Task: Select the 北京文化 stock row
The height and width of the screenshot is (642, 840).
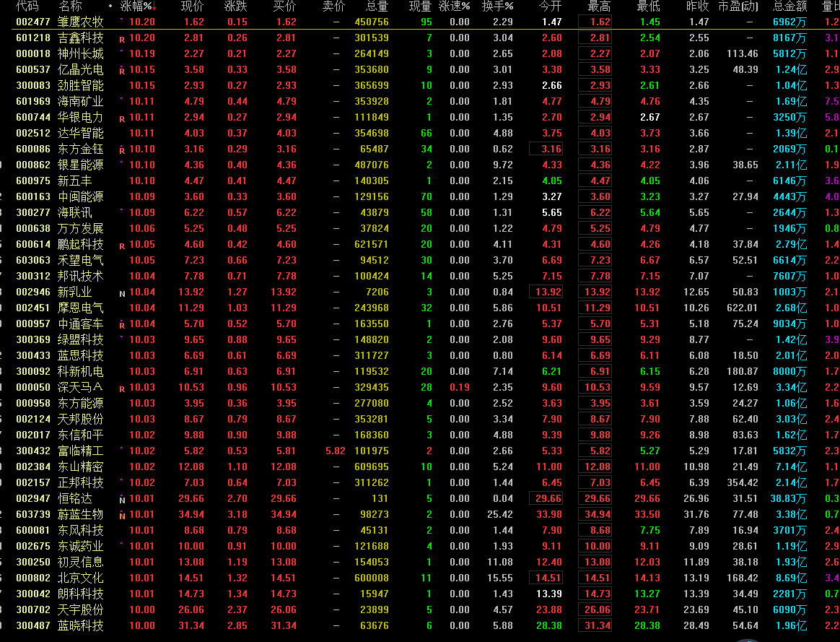Action: pos(80,578)
